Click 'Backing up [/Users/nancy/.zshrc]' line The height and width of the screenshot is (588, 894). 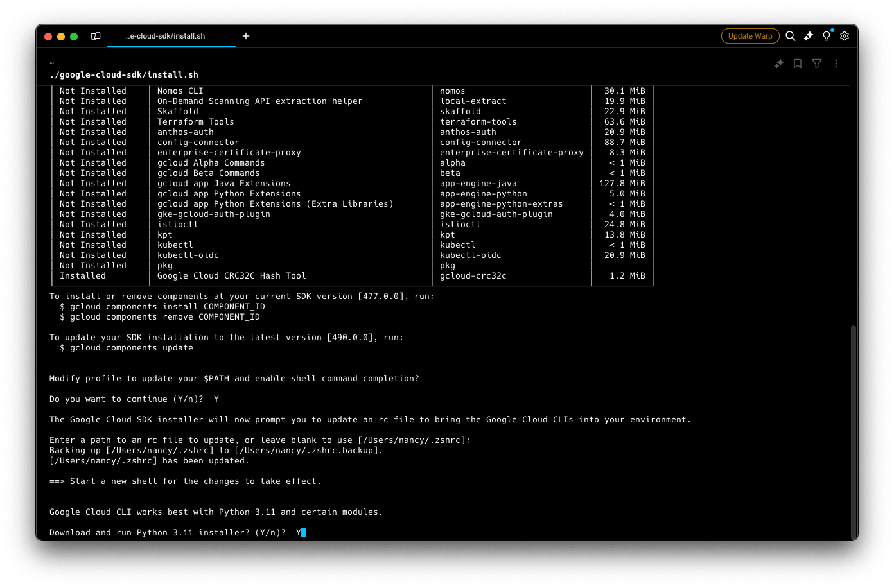[216, 451]
